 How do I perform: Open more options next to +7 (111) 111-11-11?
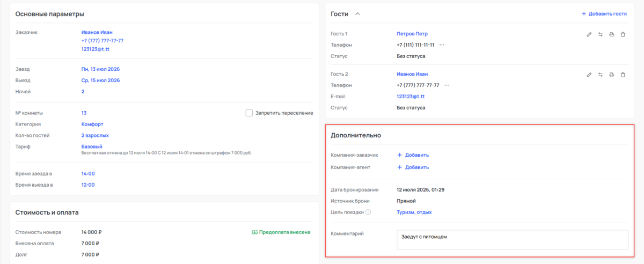coord(442,45)
